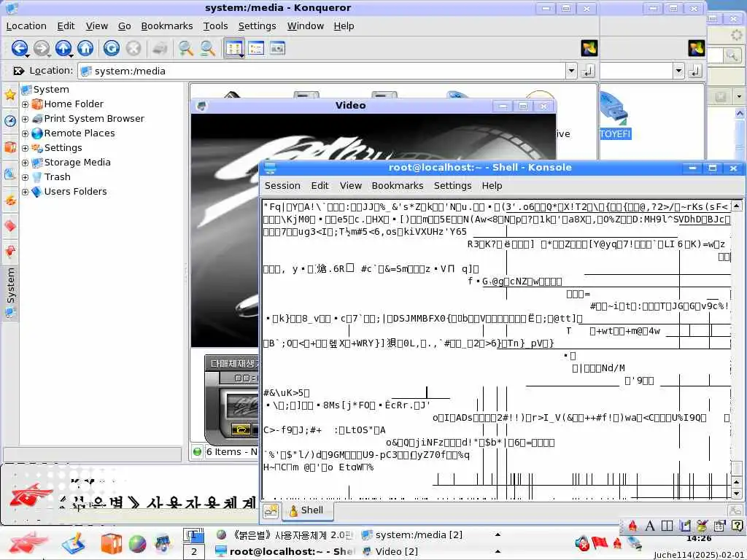Switch to virtual desktop 2

(x=194, y=553)
